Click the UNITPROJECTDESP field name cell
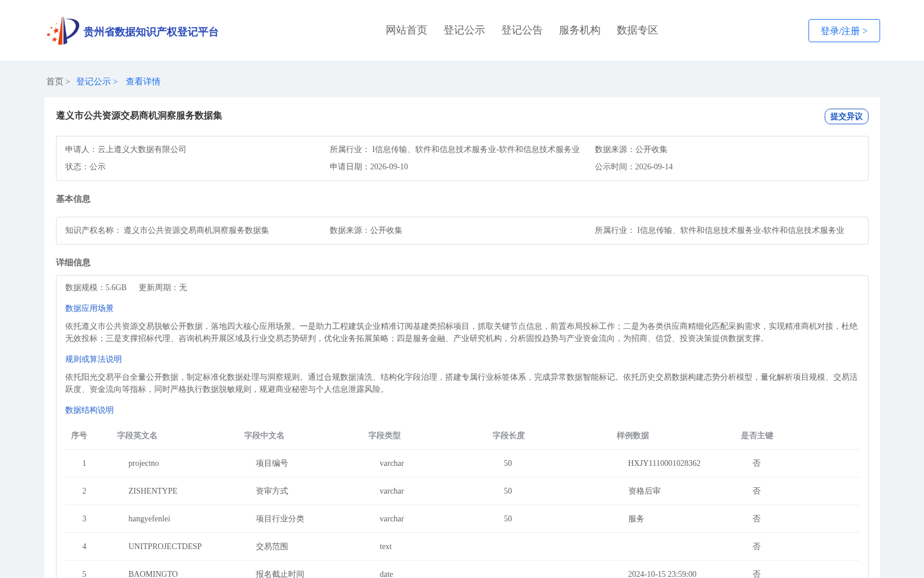 coord(165,547)
